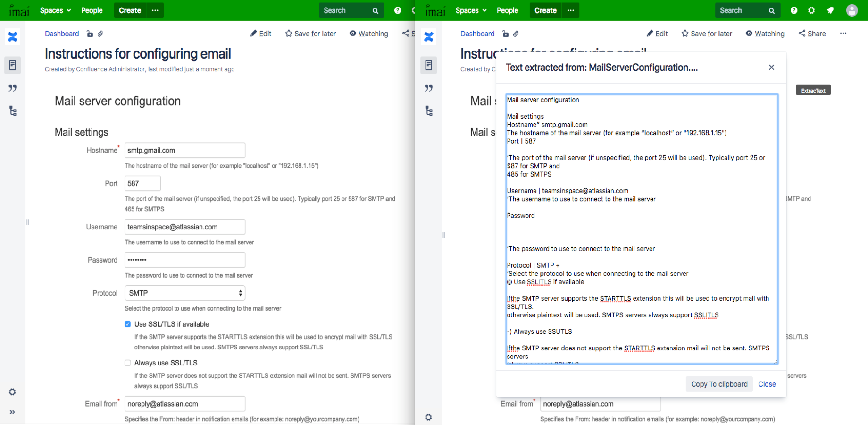Expand left sidebar with double chevron
Image resolution: width=868 pixels, height=425 pixels.
pyautogui.click(x=12, y=412)
